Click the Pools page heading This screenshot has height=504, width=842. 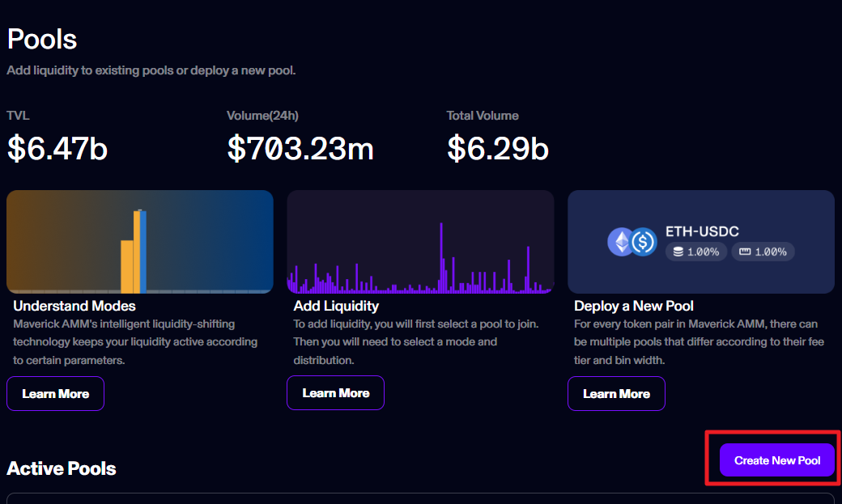pyautogui.click(x=42, y=39)
